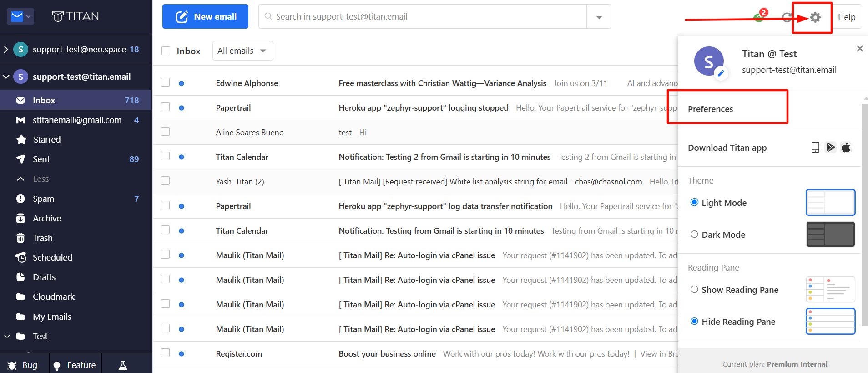Click the Hide Reading Pane preview thumbnail
Image resolution: width=868 pixels, height=373 pixels.
point(830,321)
